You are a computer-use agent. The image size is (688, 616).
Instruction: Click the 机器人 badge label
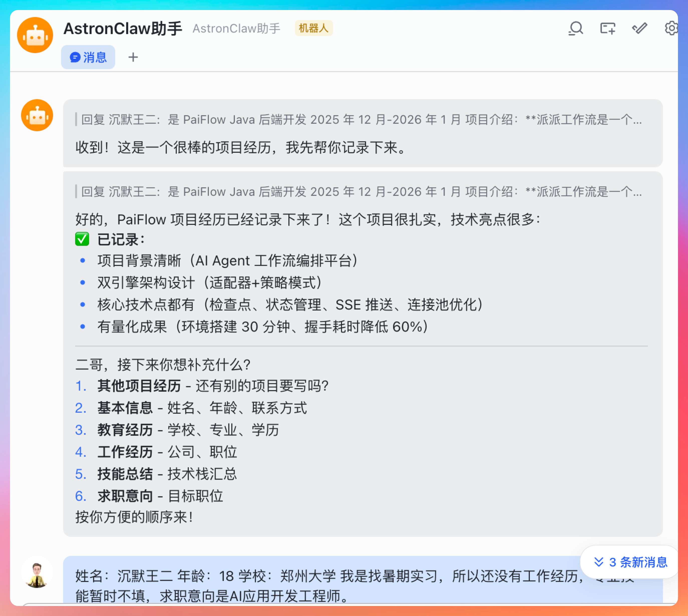[313, 28]
